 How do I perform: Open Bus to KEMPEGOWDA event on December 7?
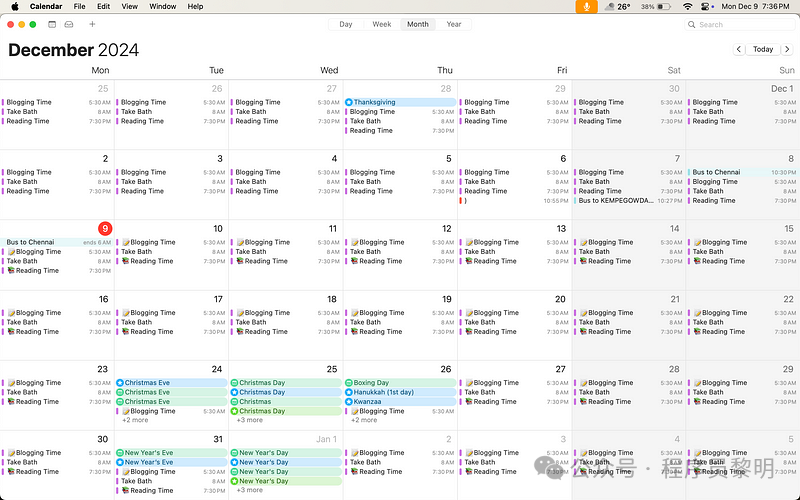(629, 201)
